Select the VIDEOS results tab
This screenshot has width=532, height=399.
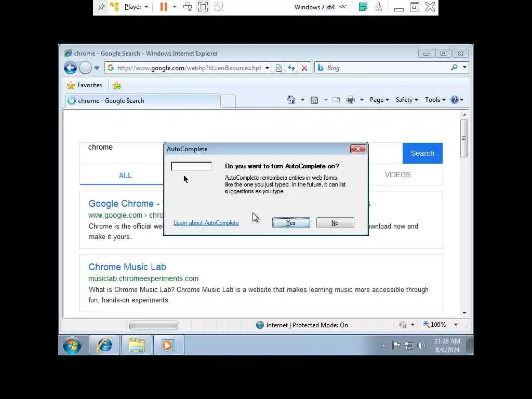pos(397,175)
